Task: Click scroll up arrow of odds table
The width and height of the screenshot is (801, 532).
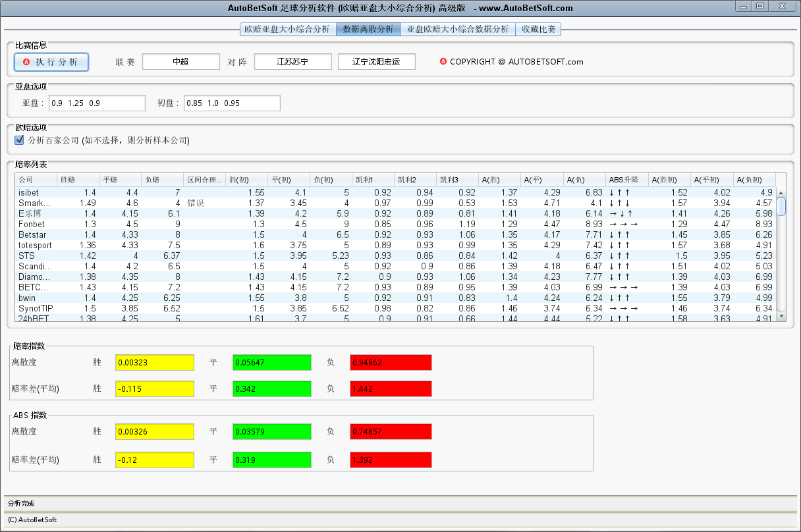Action: coord(781,192)
